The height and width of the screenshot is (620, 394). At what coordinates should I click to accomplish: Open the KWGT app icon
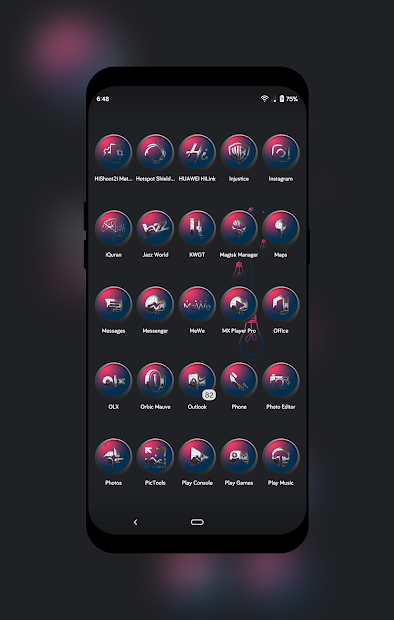197,229
